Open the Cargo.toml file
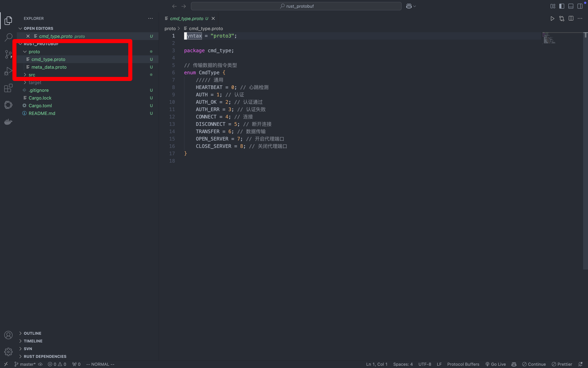Screen dimensions: 588x368 (x=87, y=106)
